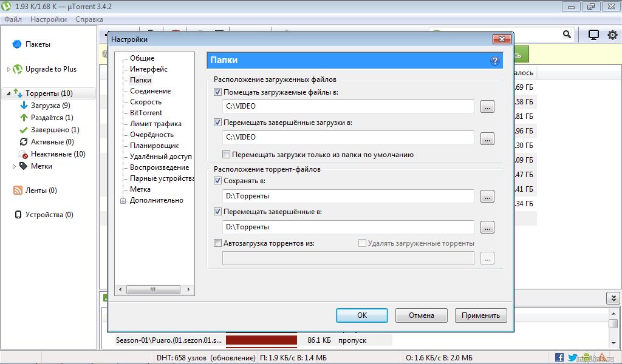The width and height of the screenshot is (622, 364).
Task: Open the Настройки menu
Action: click(49, 19)
